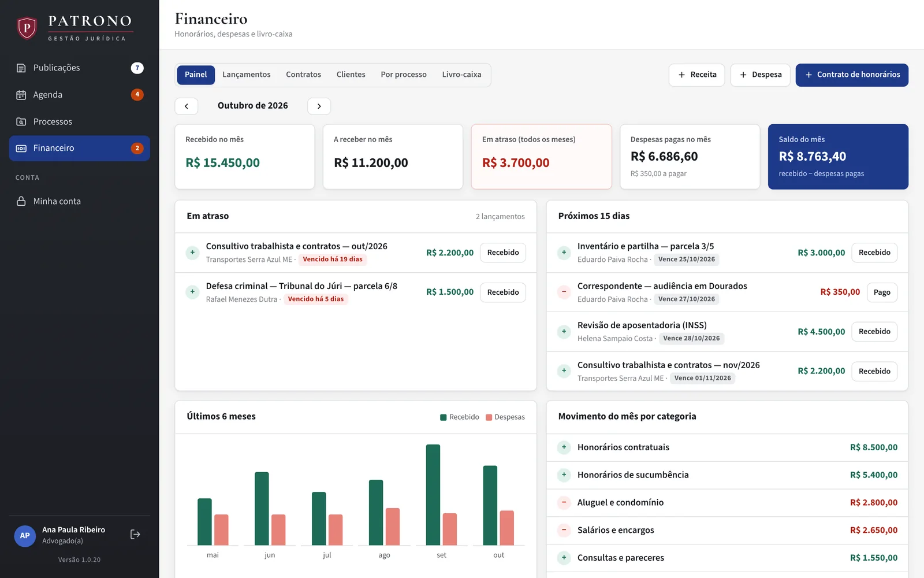Screen dimensions: 924x578
Task: Click the plus icon for Defesa criminal parcela 6/8
Action: [x=192, y=292]
